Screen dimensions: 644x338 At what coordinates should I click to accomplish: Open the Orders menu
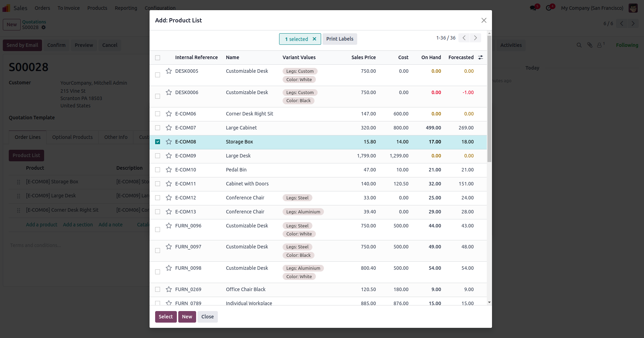click(x=42, y=8)
